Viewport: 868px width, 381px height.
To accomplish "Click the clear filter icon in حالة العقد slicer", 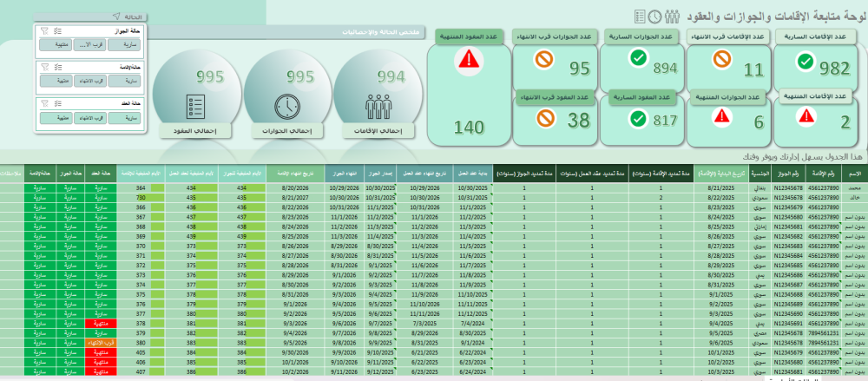I will [x=43, y=102].
